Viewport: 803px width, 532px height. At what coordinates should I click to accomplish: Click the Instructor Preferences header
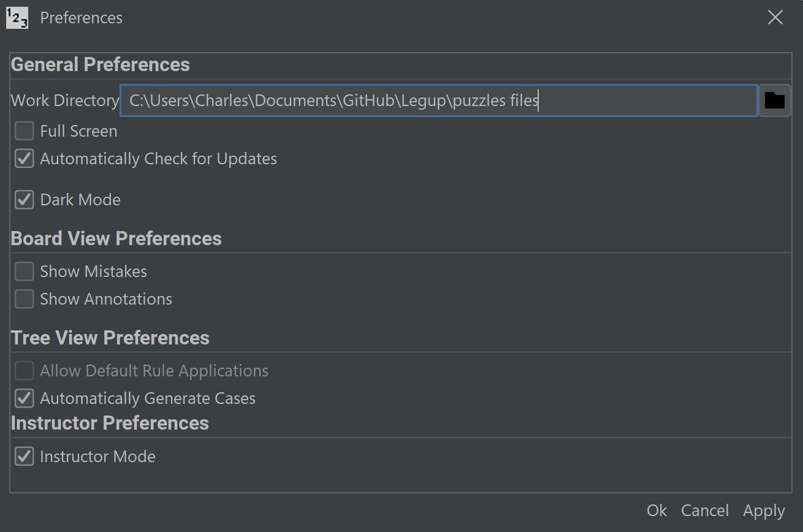110,422
